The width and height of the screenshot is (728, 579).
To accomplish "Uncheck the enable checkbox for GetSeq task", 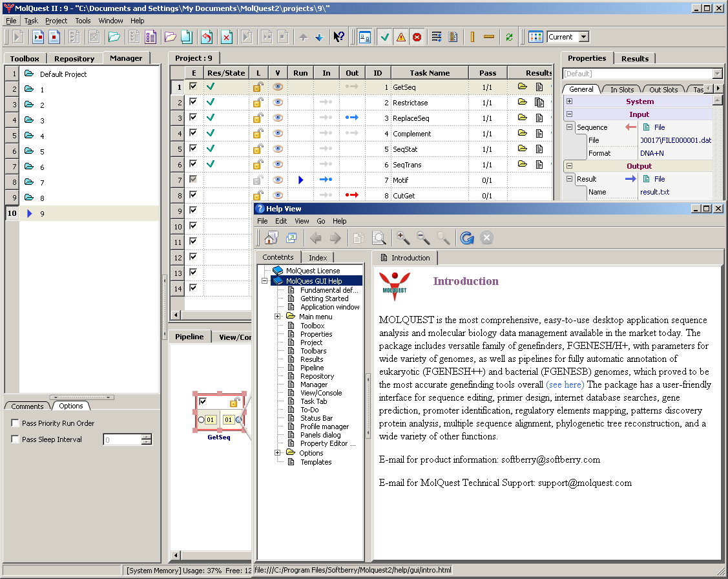I will coord(193,87).
